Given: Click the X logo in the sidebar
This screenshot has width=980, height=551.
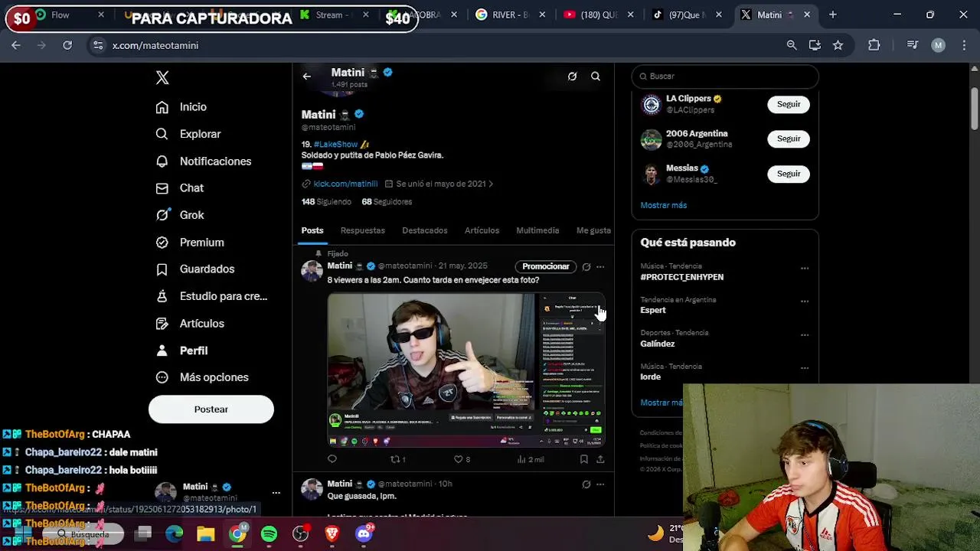Looking at the screenshot, I should tap(162, 77).
